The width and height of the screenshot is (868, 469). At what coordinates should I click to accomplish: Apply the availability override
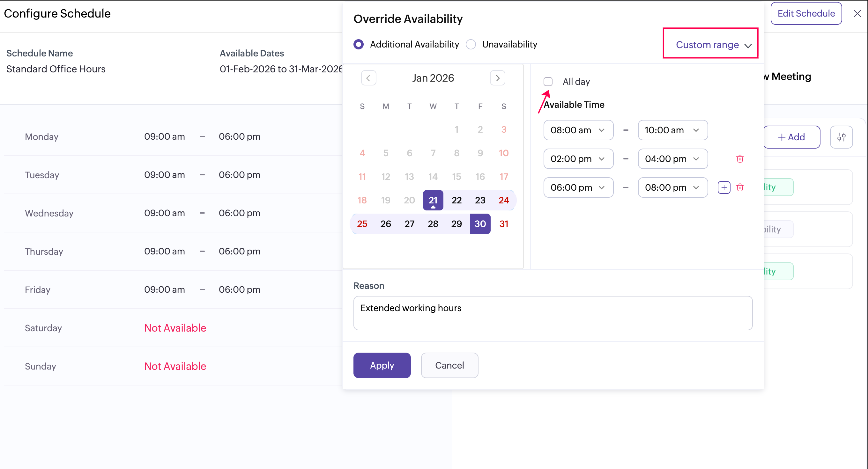click(382, 365)
